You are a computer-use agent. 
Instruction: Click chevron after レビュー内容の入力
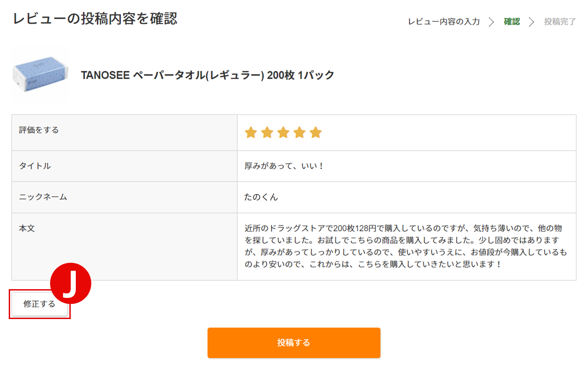(492, 22)
